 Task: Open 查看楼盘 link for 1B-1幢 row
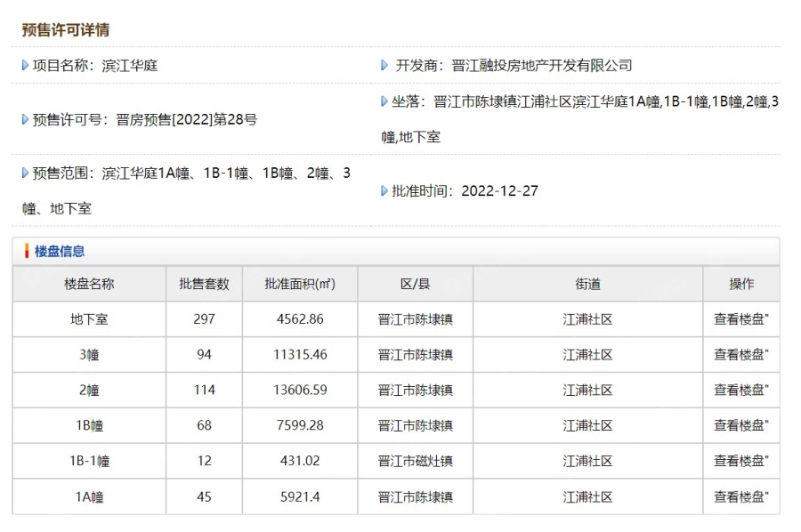tap(740, 461)
